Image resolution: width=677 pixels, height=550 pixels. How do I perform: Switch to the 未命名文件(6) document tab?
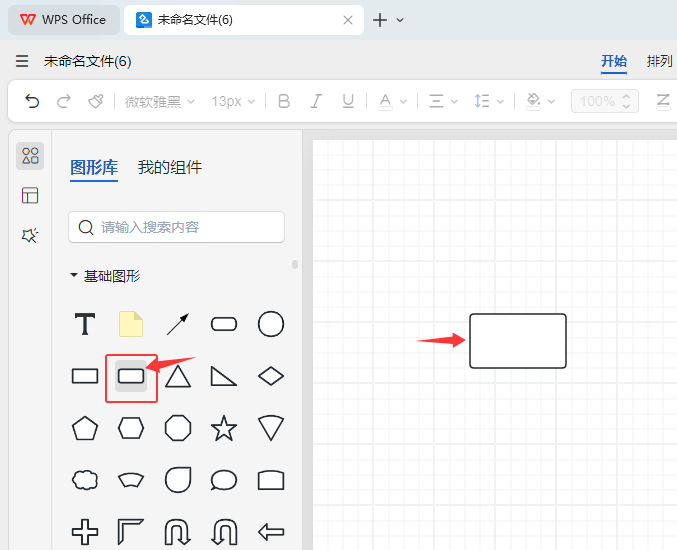click(x=244, y=20)
